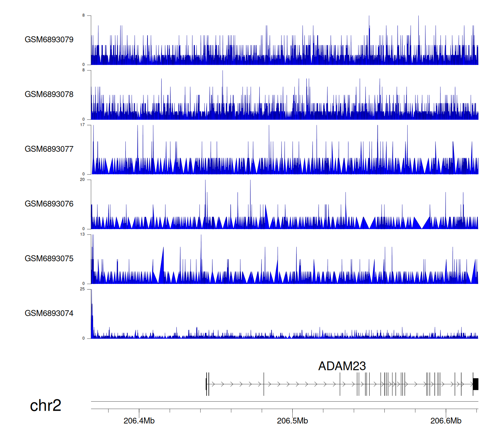The image size is (504, 444).
Task: Click the y-axis maximum 8 of GSM6893078
Action: [83, 70]
